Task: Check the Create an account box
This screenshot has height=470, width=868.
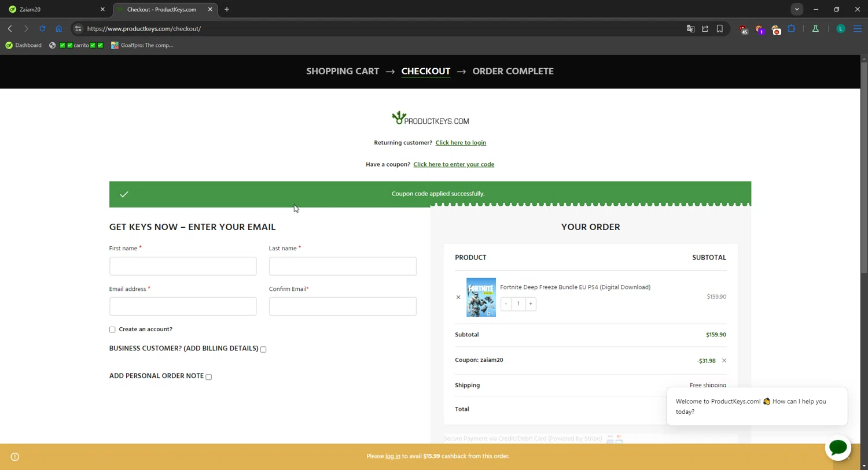Action: pos(112,330)
